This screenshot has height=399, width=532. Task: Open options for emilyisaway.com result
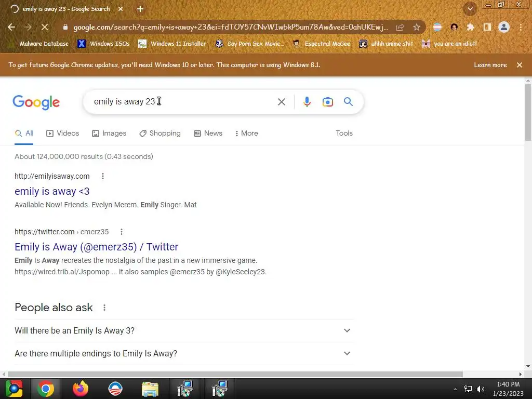pyautogui.click(x=103, y=176)
